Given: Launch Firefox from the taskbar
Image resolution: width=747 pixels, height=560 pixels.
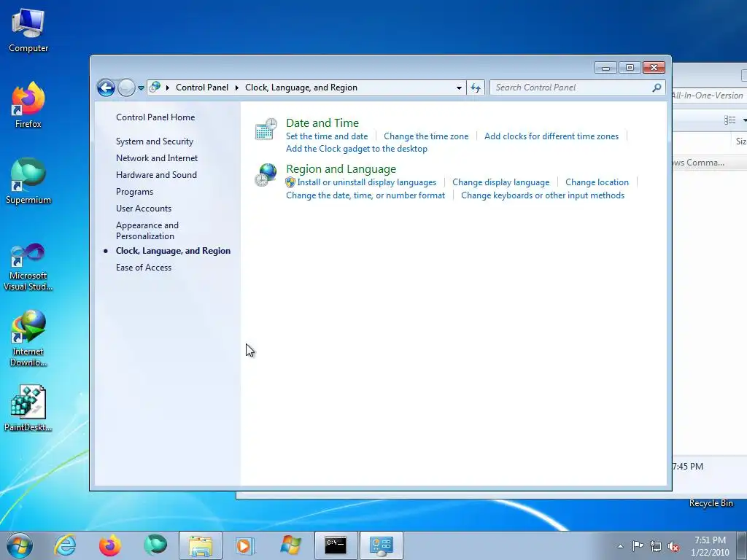Looking at the screenshot, I should point(110,545).
